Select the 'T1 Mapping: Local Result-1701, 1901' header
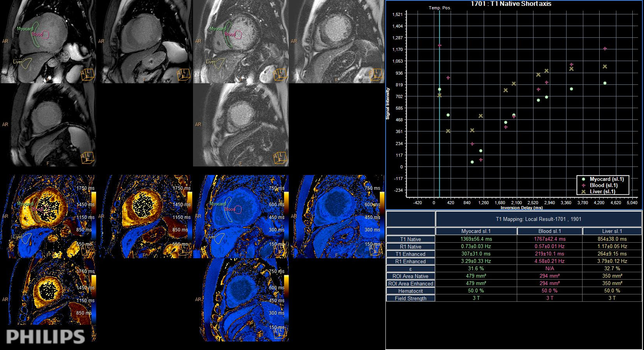 click(x=539, y=219)
